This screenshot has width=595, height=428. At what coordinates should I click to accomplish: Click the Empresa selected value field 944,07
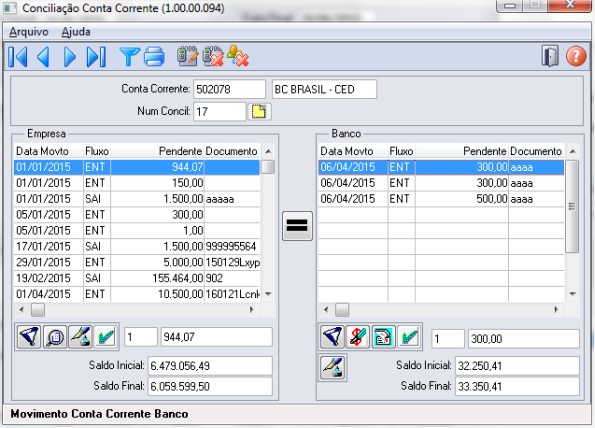click(216, 337)
